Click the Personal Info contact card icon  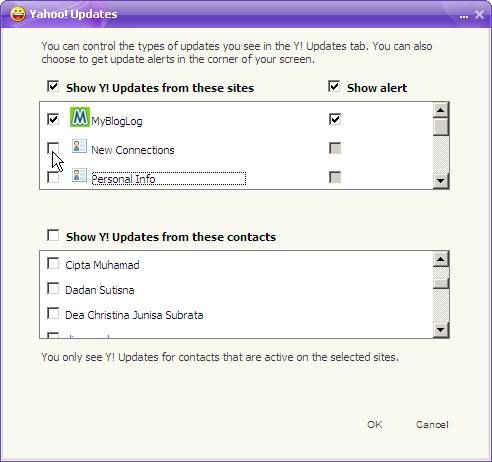click(79, 175)
